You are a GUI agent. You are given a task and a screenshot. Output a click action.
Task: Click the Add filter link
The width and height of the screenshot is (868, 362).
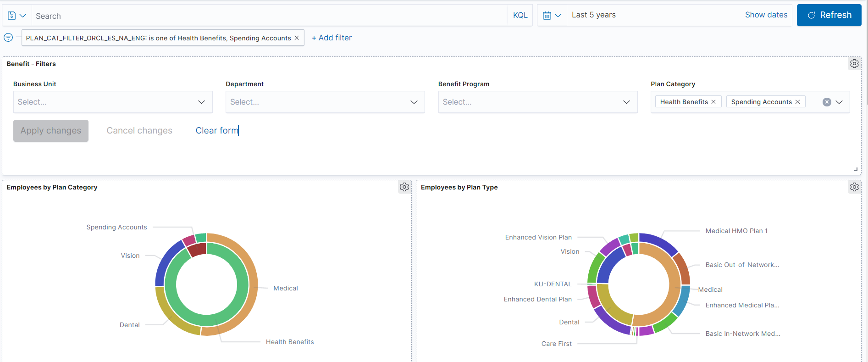[332, 38]
